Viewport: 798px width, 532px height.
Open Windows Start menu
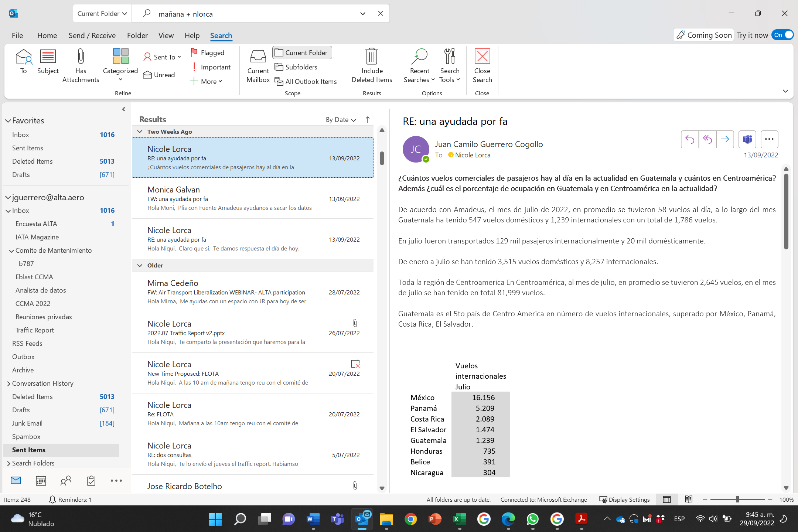(215, 519)
